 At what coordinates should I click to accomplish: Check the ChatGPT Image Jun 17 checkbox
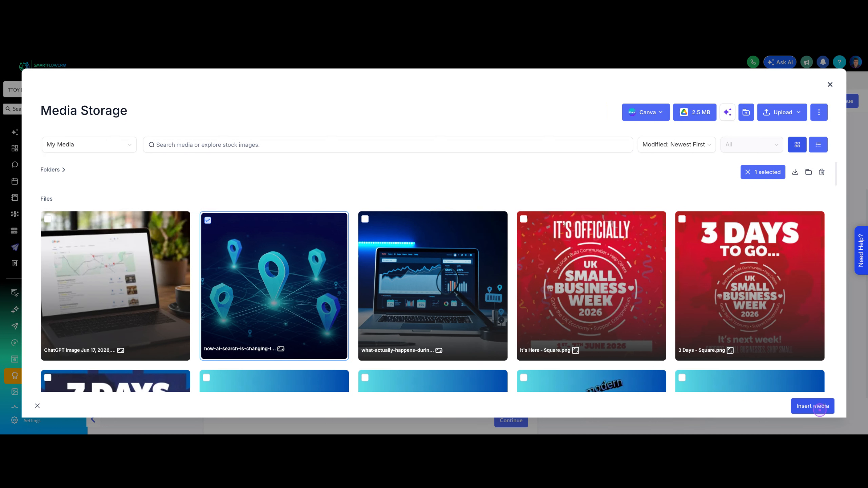pyautogui.click(x=48, y=219)
